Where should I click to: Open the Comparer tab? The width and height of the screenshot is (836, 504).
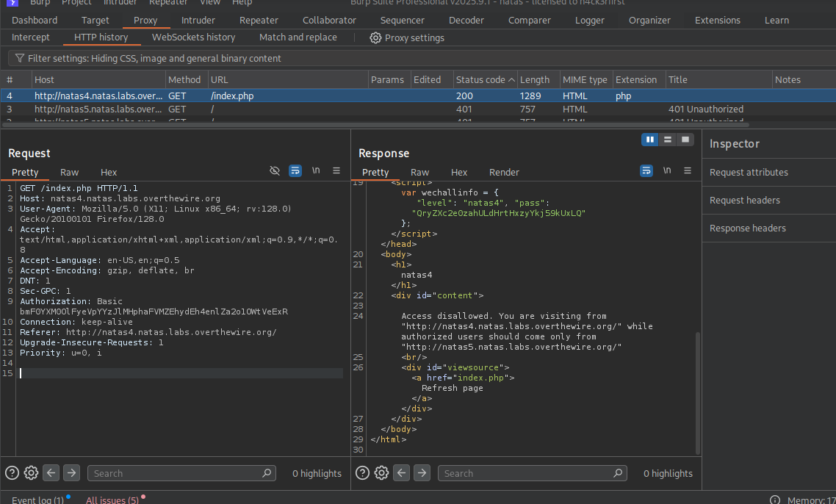[530, 21]
